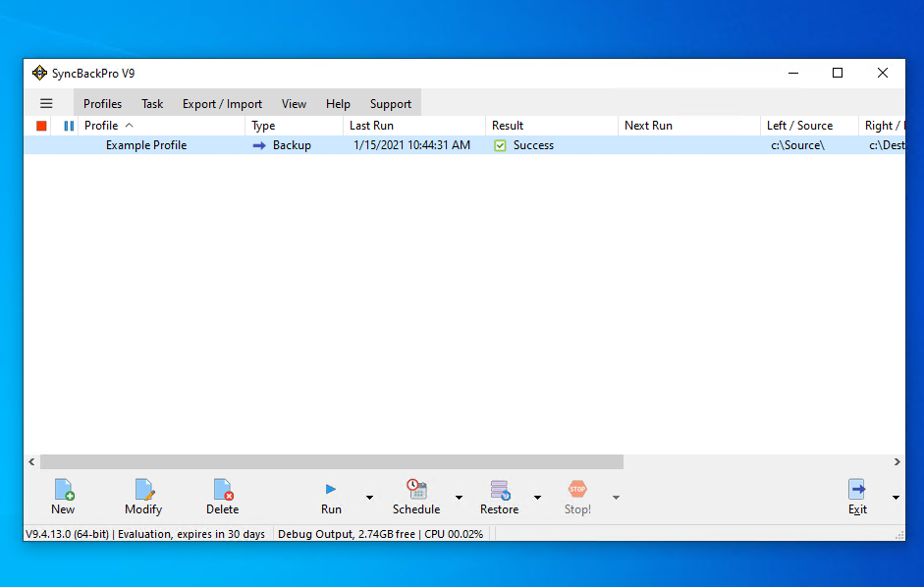Expand the Run button dropdown arrow

[x=369, y=498]
